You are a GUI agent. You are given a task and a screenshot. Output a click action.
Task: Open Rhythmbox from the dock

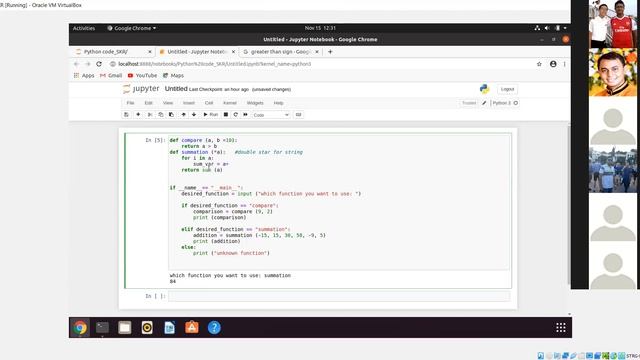coord(147,327)
